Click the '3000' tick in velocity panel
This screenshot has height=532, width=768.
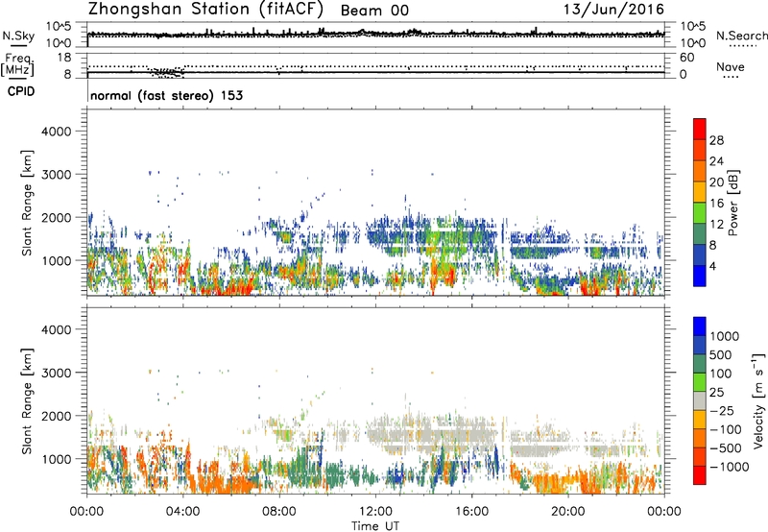tap(56, 373)
